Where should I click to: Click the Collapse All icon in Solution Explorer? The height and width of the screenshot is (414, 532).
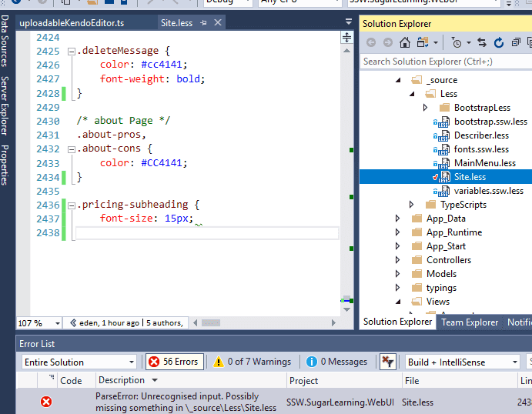click(x=514, y=42)
